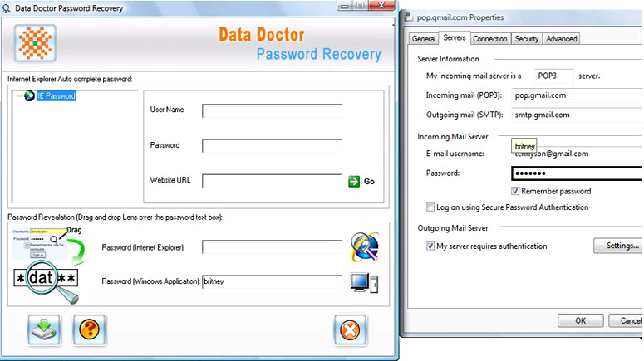Click the masked Password field in Properties
Screen dimensions: 644x361
click(577, 173)
